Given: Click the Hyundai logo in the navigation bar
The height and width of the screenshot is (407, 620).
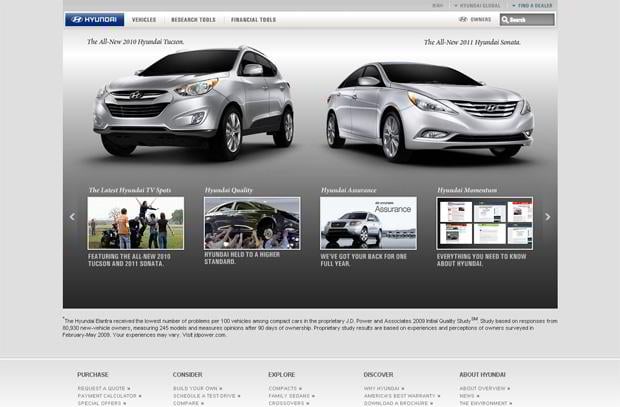Looking at the screenshot, I should [x=94, y=19].
